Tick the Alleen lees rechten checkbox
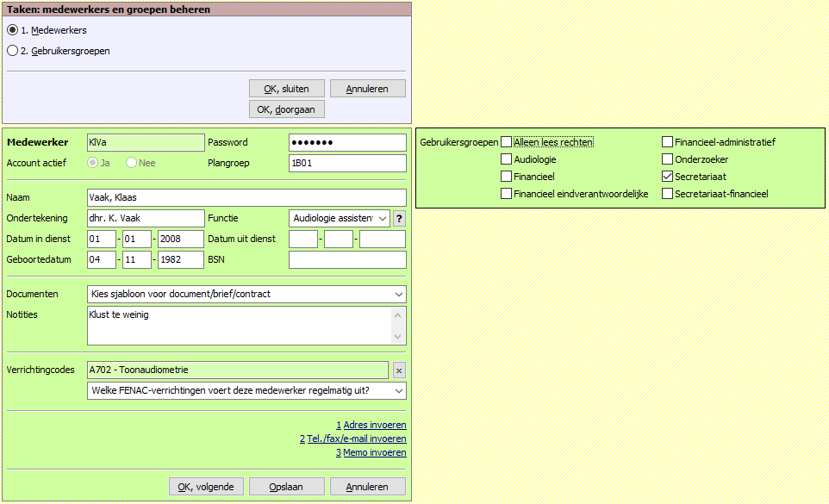 (x=507, y=142)
